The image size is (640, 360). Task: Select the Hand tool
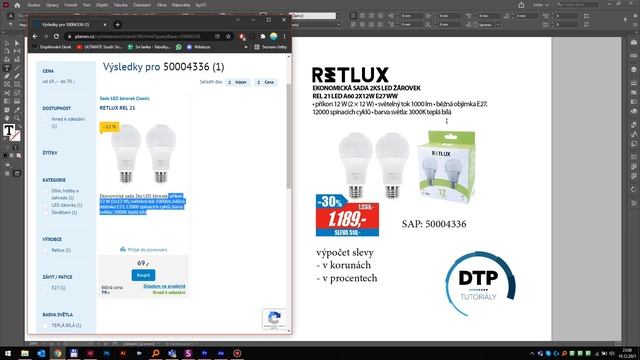pos(7,118)
